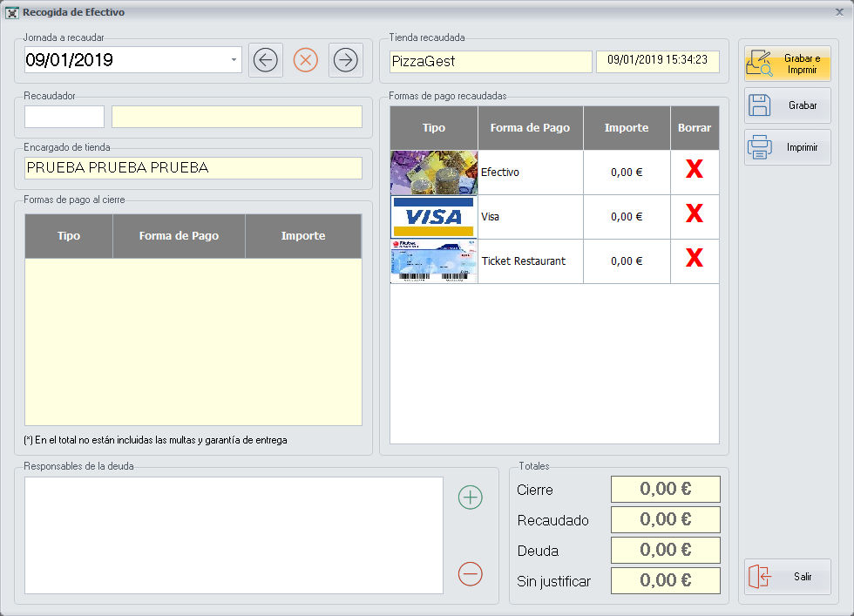Click the Encargado de tienda name field
This screenshot has height=616, width=854.
tap(193, 168)
